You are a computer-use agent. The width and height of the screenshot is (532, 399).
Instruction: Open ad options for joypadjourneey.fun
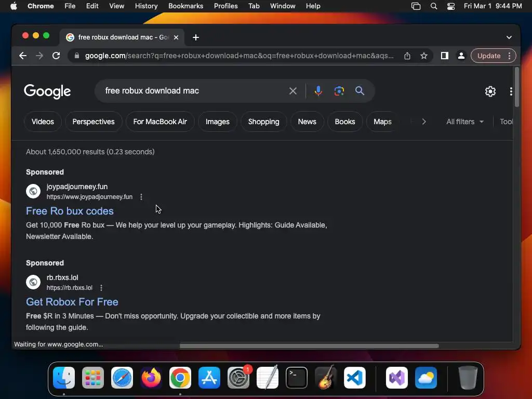pos(141,197)
